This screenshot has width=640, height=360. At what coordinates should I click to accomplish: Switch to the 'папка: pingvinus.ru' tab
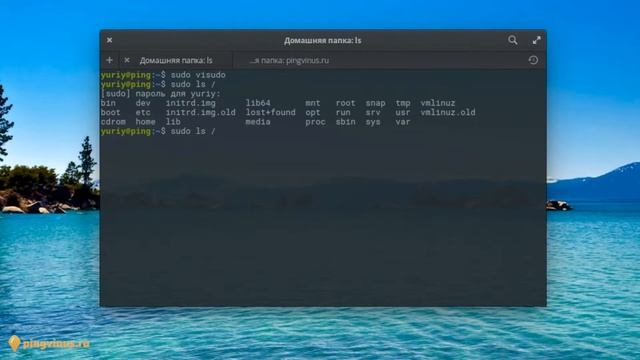(289, 60)
